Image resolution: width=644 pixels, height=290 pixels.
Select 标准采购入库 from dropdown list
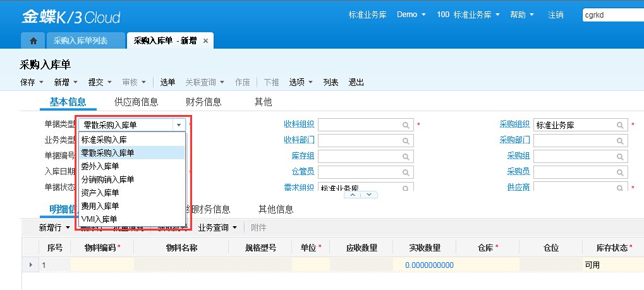(104, 139)
